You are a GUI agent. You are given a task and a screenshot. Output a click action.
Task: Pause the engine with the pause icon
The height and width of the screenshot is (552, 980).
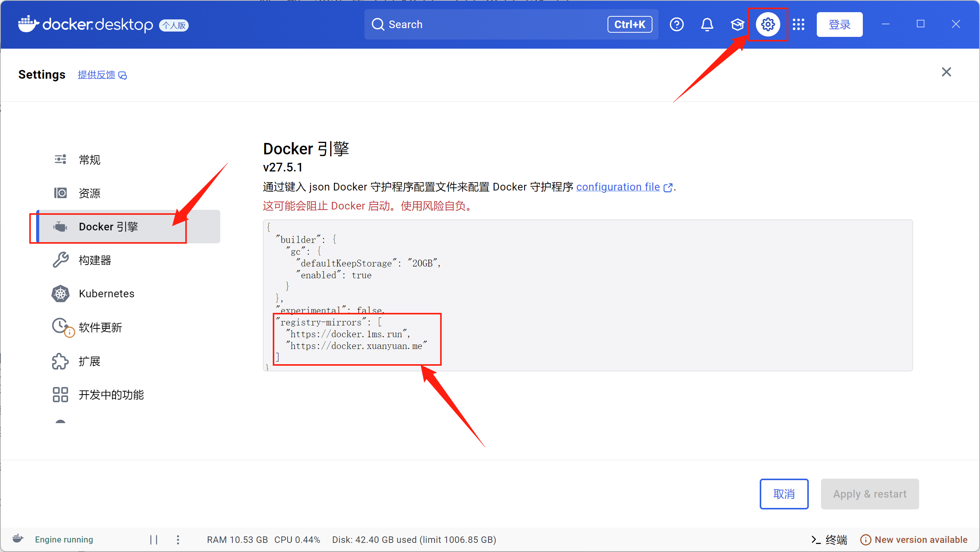tap(154, 539)
